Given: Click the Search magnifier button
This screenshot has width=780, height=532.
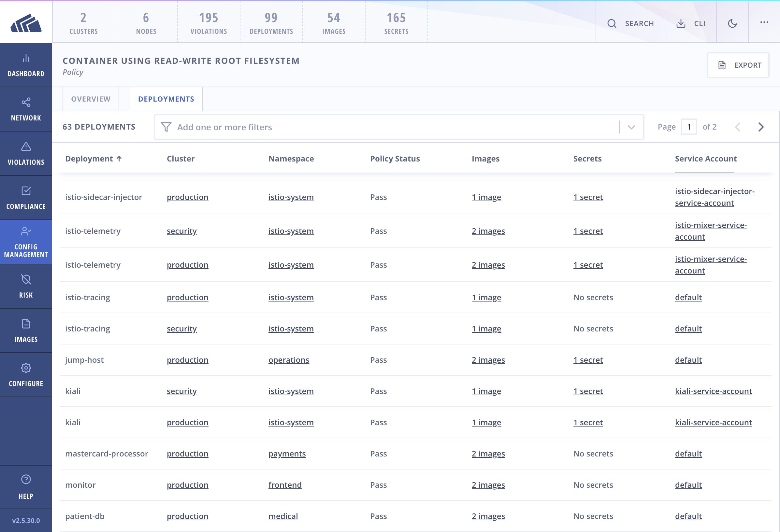Looking at the screenshot, I should (x=630, y=23).
